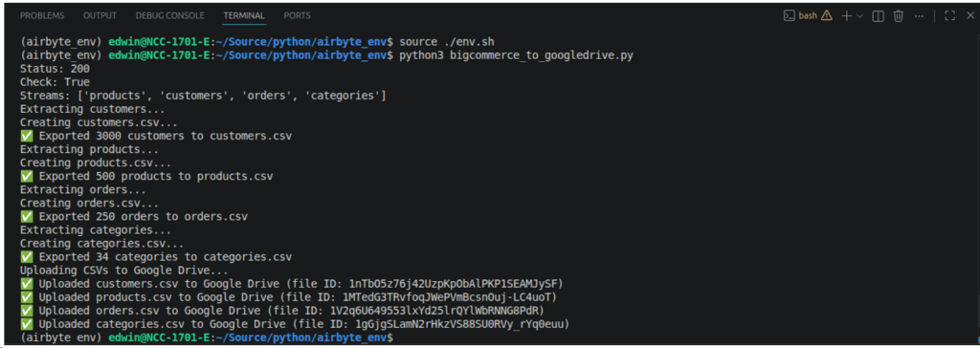
Task: Click 'Exported 3000 customers to customers.csv' line
Action: click(156, 136)
